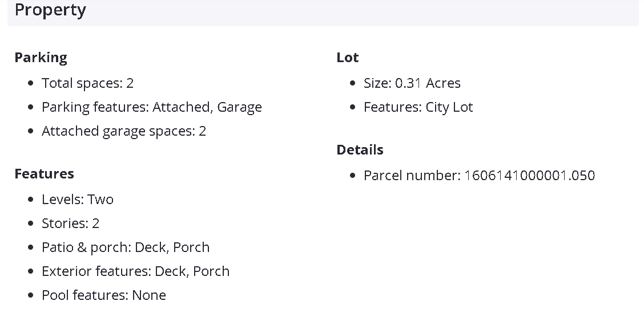Select the Total spaces: 2 text
The height and width of the screenshot is (313, 644).
tap(87, 83)
